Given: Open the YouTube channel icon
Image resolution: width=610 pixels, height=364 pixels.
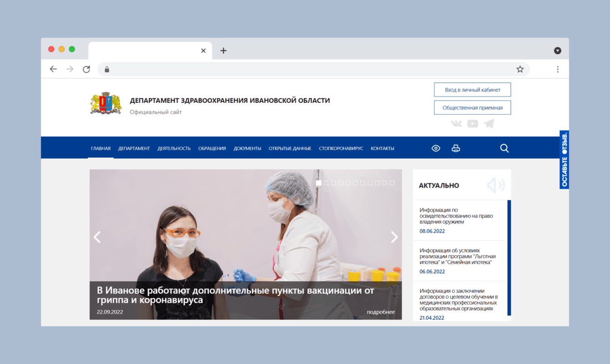Looking at the screenshot, I should pyautogui.click(x=473, y=123).
